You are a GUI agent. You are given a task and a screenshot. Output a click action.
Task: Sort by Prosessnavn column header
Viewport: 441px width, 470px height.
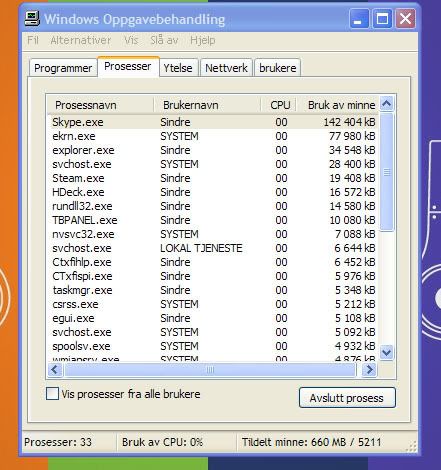tap(100, 105)
